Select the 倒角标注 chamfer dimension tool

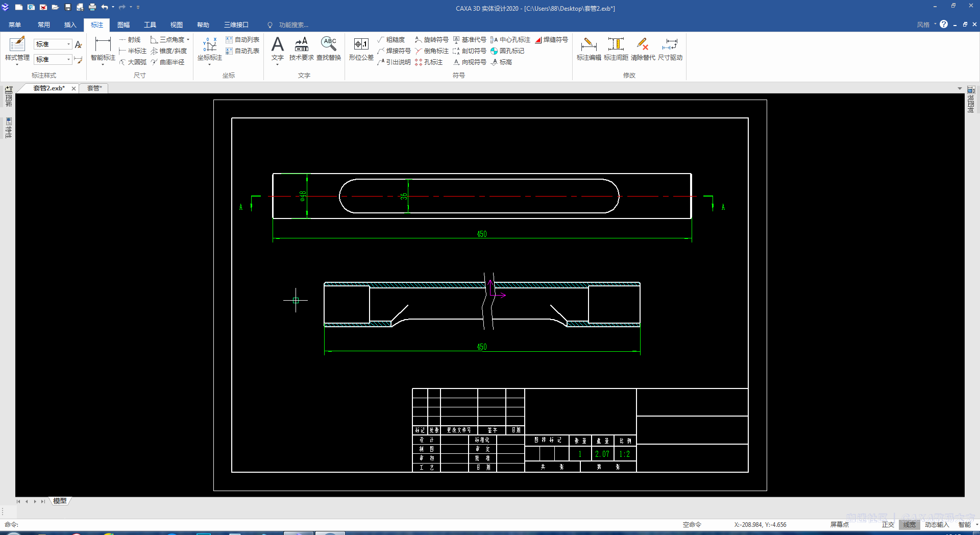(x=432, y=51)
